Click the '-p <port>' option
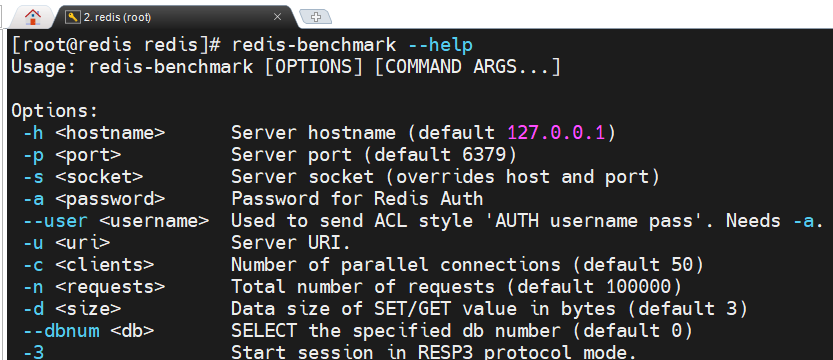Viewport: 833px width, 360px height. coord(72,155)
